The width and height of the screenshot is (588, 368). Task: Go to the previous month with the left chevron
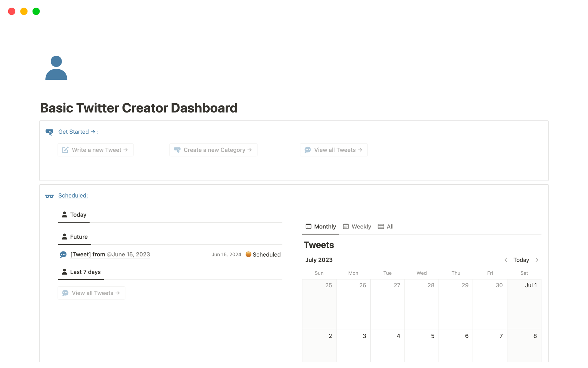pyautogui.click(x=506, y=260)
